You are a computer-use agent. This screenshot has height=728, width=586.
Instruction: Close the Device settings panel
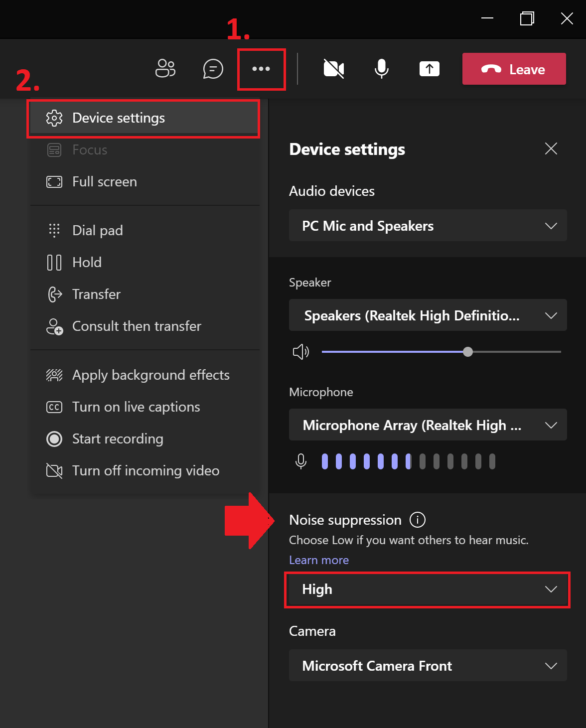[551, 148]
